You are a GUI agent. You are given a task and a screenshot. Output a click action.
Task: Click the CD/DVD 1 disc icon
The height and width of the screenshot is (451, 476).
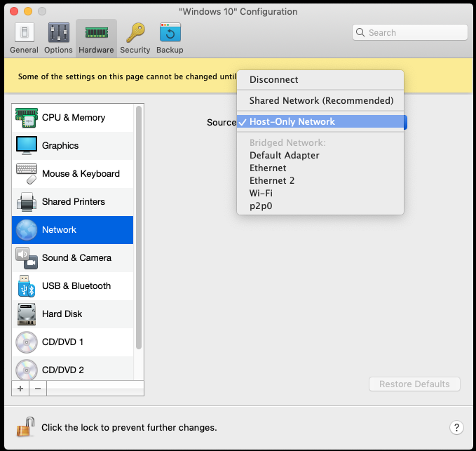pyautogui.click(x=27, y=342)
